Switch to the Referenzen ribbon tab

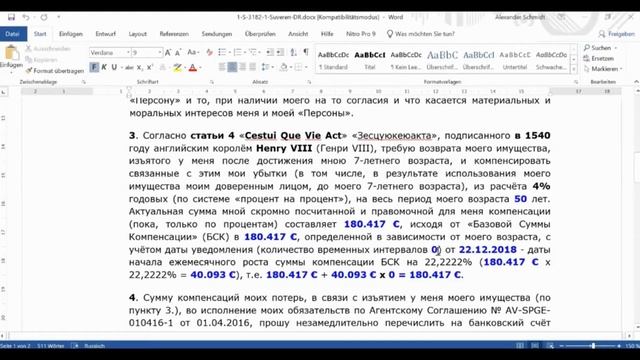(x=174, y=34)
